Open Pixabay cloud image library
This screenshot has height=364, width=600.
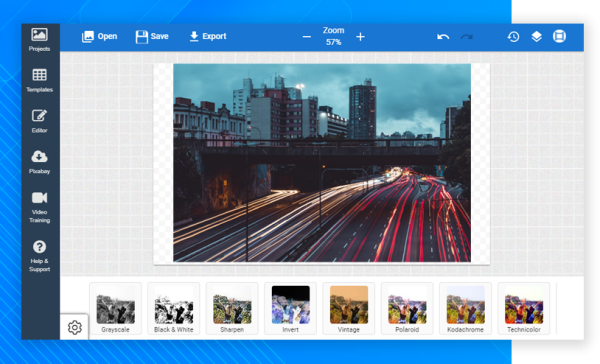click(39, 162)
